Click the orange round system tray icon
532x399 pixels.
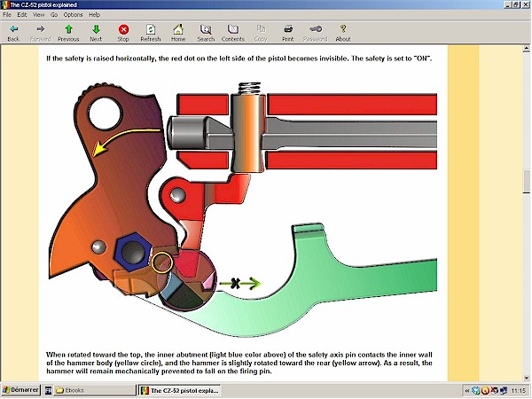pos(485,391)
